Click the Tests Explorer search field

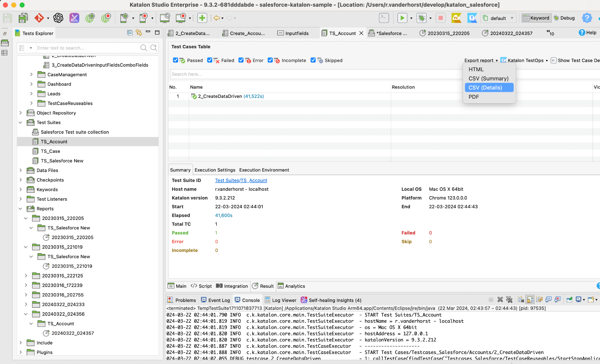click(x=88, y=48)
